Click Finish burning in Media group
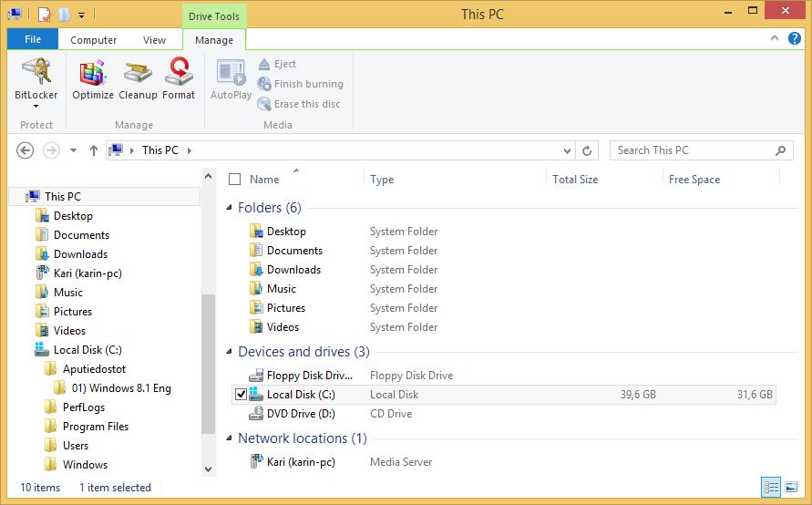The width and height of the screenshot is (812, 505). click(301, 84)
